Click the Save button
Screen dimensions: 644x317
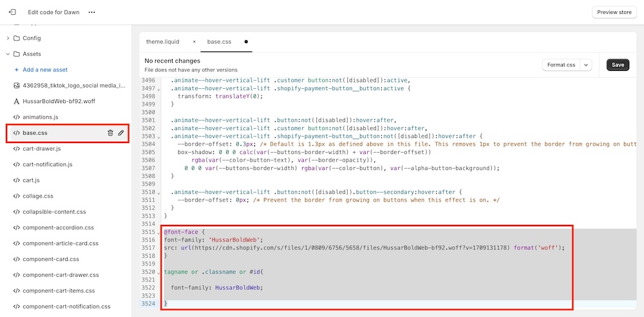[x=618, y=65]
